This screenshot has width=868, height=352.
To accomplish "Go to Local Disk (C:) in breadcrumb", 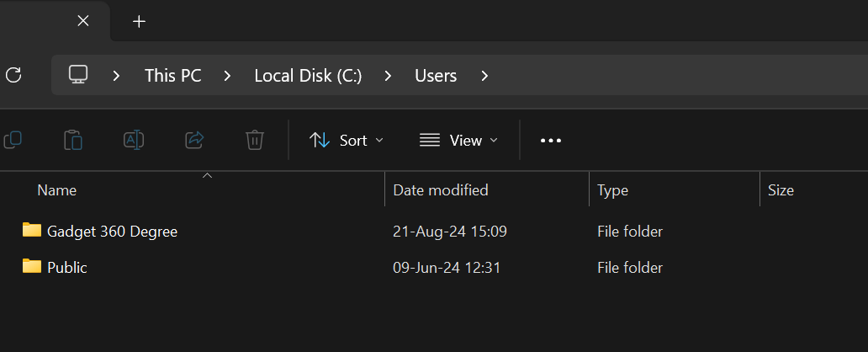I will (308, 76).
